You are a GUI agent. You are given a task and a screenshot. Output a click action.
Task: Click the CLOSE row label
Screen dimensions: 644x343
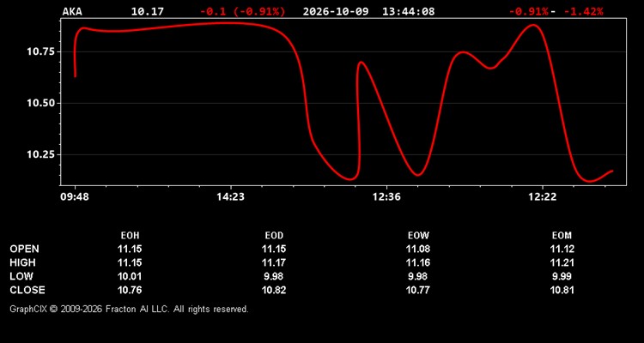click(x=27, y=290)
